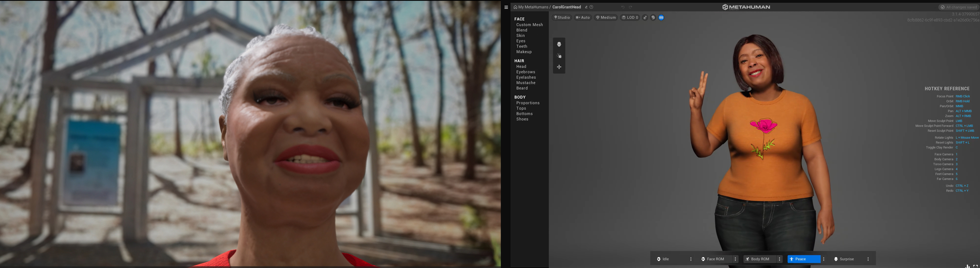
Task: Open the Makeup section
Action: tap(524, 52)
